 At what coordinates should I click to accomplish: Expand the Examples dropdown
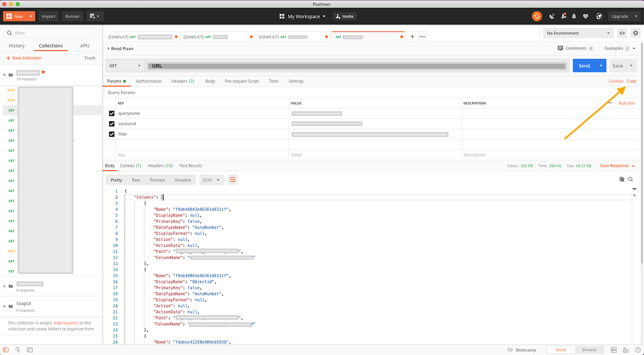[x=620, y=48]
